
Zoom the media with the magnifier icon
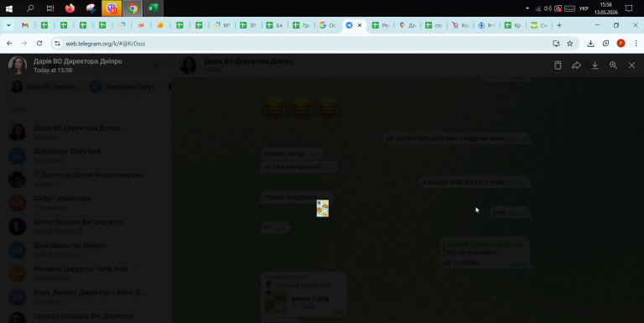613,65
